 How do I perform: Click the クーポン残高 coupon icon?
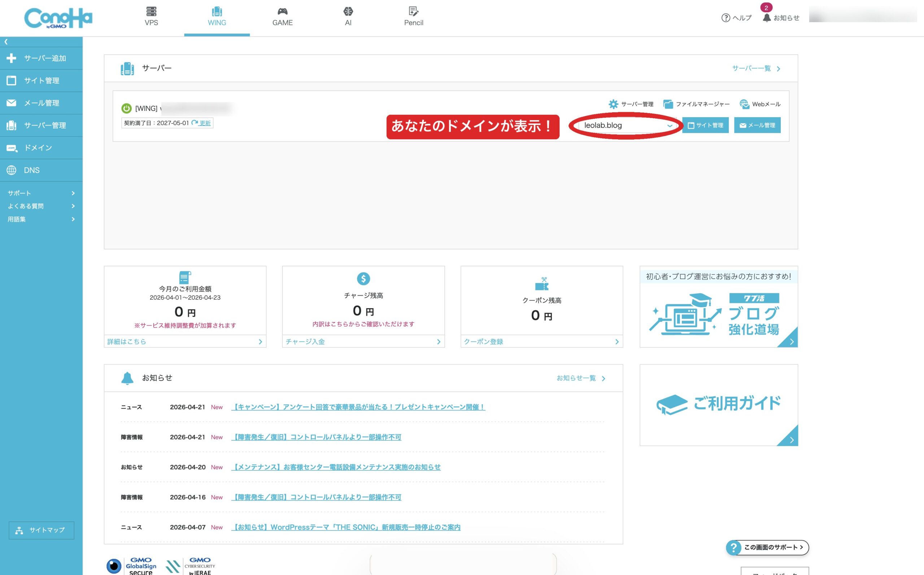542,284
